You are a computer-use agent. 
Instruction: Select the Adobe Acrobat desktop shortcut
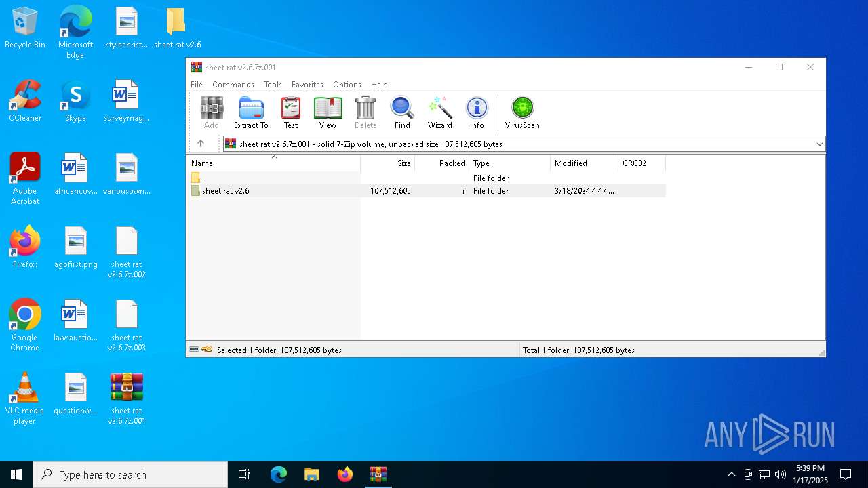tap(25, 179)
